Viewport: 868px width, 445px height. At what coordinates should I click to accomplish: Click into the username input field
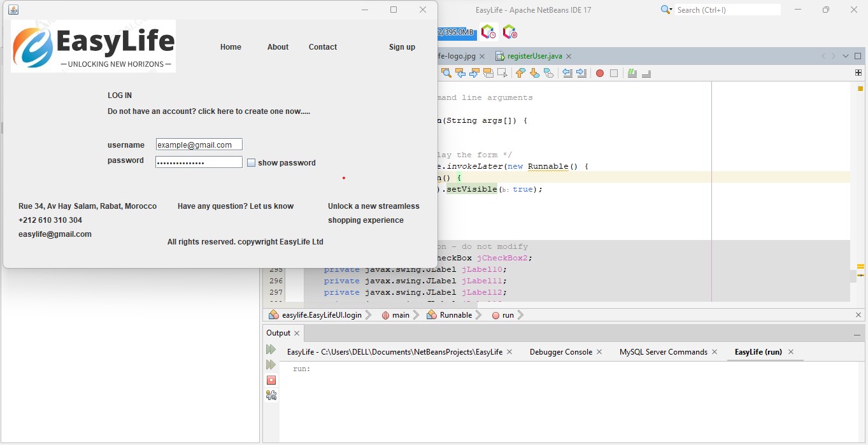199,145
